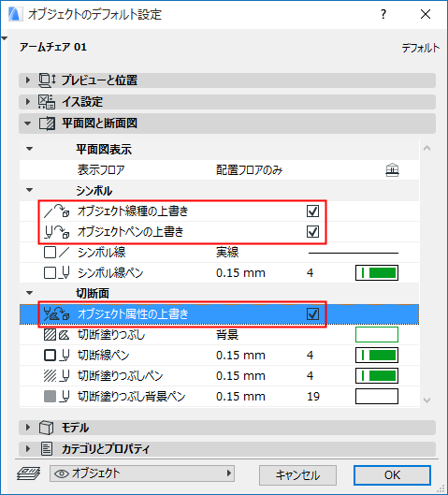Click the Preview and Positioning panel icon
This screenshot has width=448, height=495.
pos(47,80)
